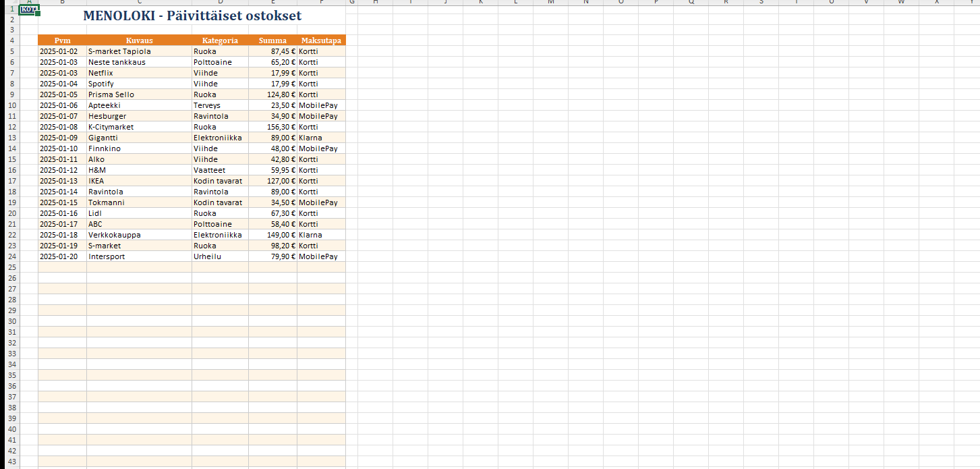Select the 156,30 € amount cell

point(272,127)
